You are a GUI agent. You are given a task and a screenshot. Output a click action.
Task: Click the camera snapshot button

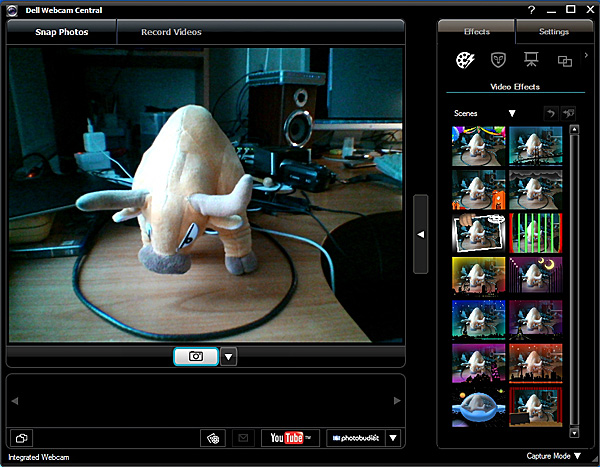(x=196, y=356)
